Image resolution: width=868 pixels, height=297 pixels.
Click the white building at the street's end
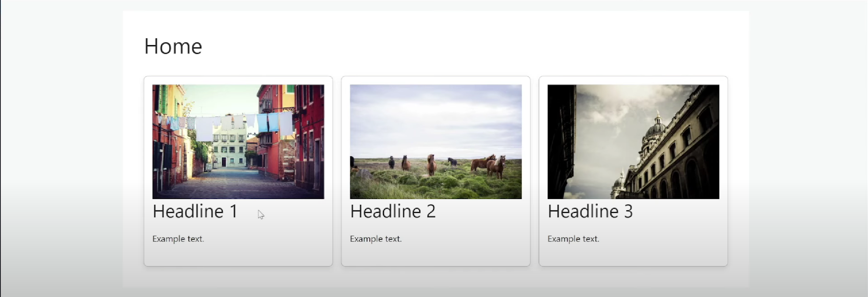click(229, 146)
